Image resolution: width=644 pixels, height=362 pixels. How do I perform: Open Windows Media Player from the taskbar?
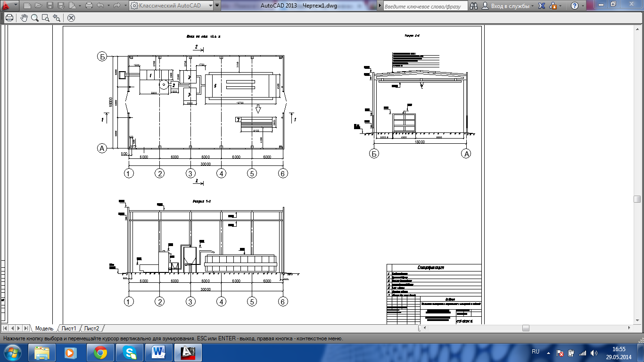point(71,353)
